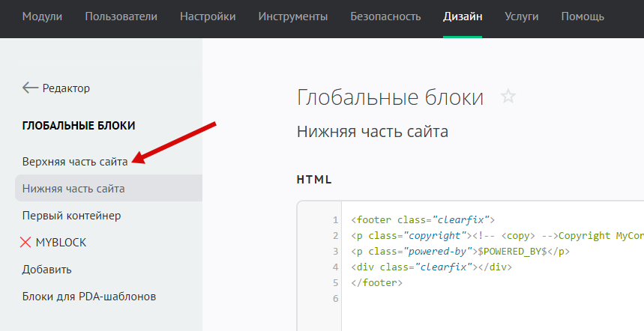Open the Безопасность menu
This screenshot has width=644, height=331.
click(x=385, y=16)
